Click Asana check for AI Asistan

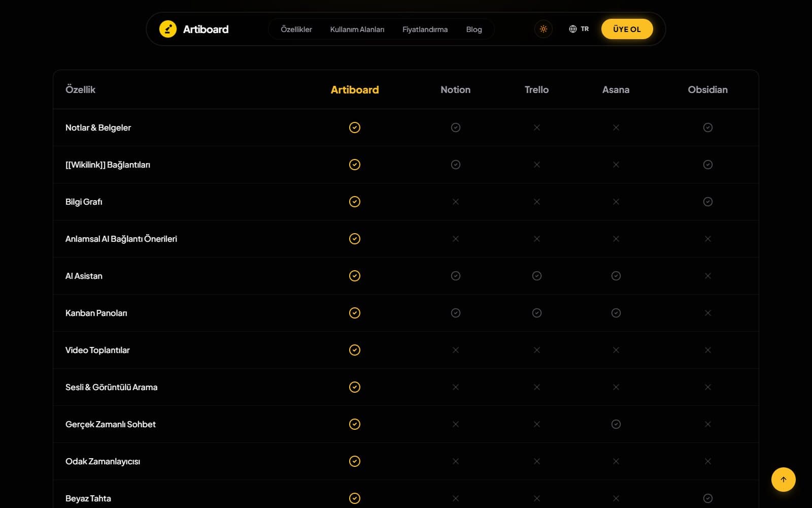point(616,276)
